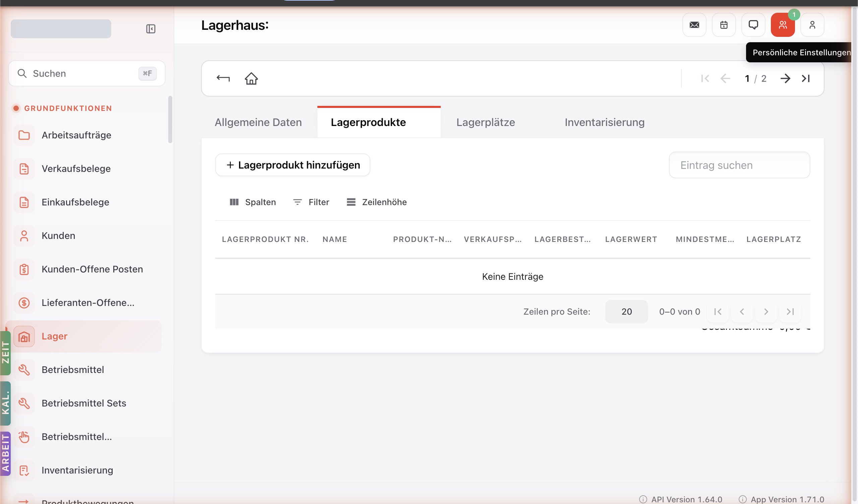
Task: Open the mail envelope icon
Action: tap(694, 25)
